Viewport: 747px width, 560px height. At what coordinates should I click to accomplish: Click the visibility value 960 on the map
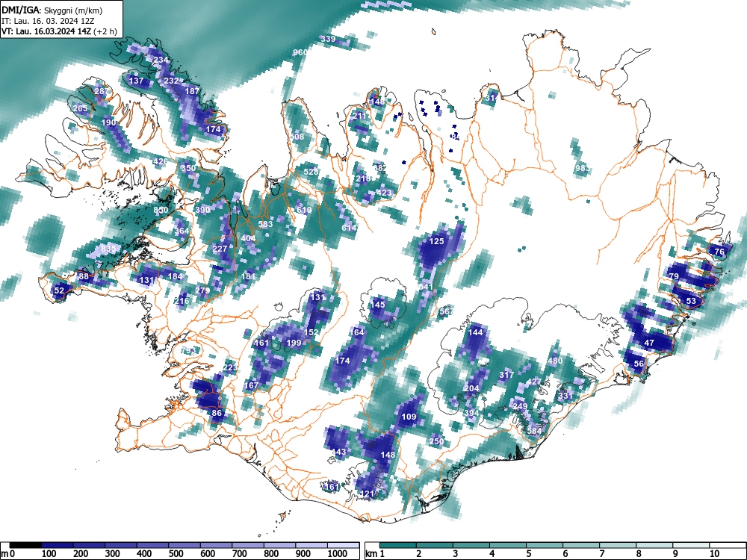[x=300, y=52]
